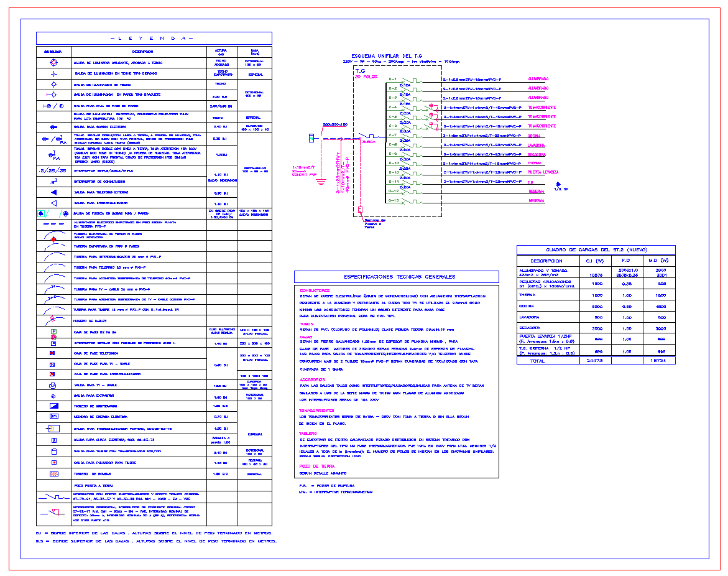Image resolution: width=728 pixels, height=576 pixels.
Task: Click the pendant luminaire outlet symbol in legend
Action: click(x=53, y=63)
